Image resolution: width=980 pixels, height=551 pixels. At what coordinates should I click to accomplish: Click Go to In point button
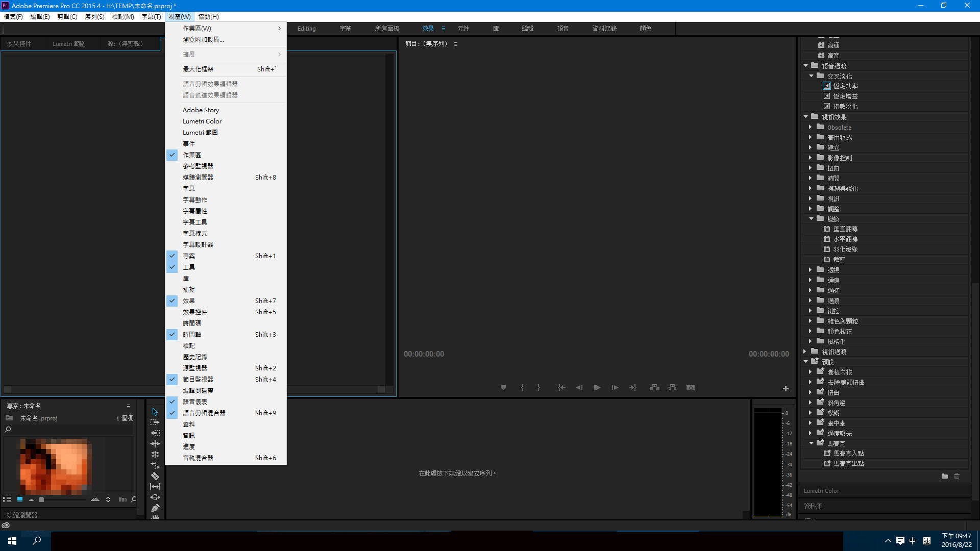click(x=561, y=388)
